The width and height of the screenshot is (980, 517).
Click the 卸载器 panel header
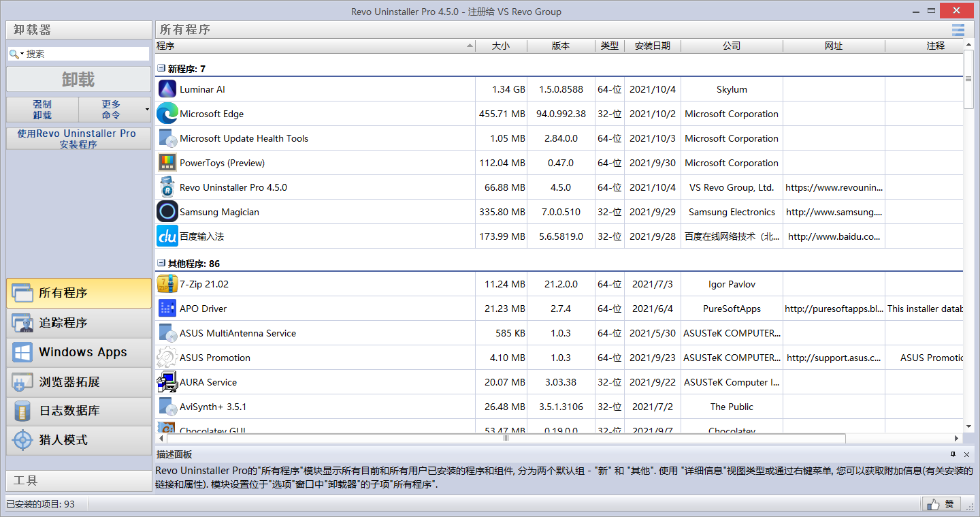78,29
